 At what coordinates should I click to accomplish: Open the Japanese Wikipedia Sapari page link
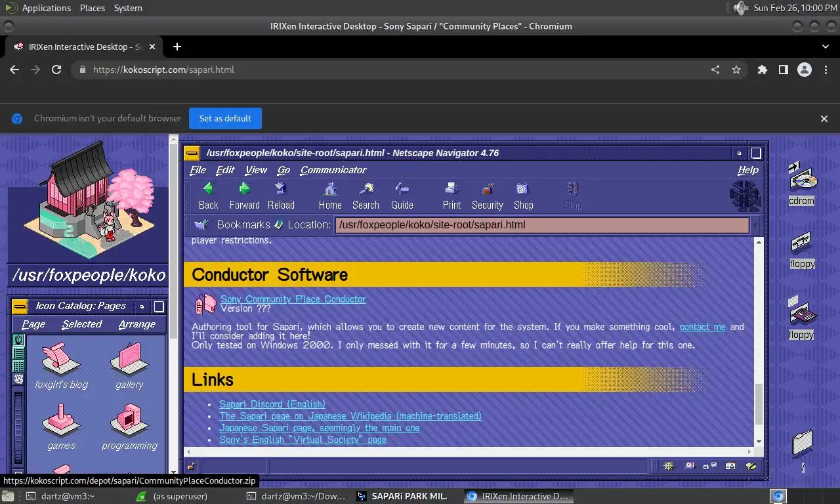click(350, 416)
